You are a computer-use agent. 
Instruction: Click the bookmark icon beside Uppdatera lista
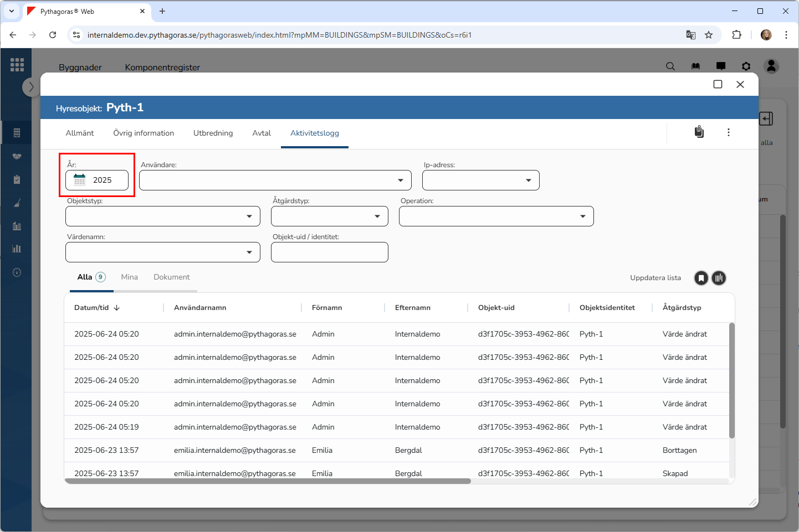pyautogui.click(x=701, y=278)
